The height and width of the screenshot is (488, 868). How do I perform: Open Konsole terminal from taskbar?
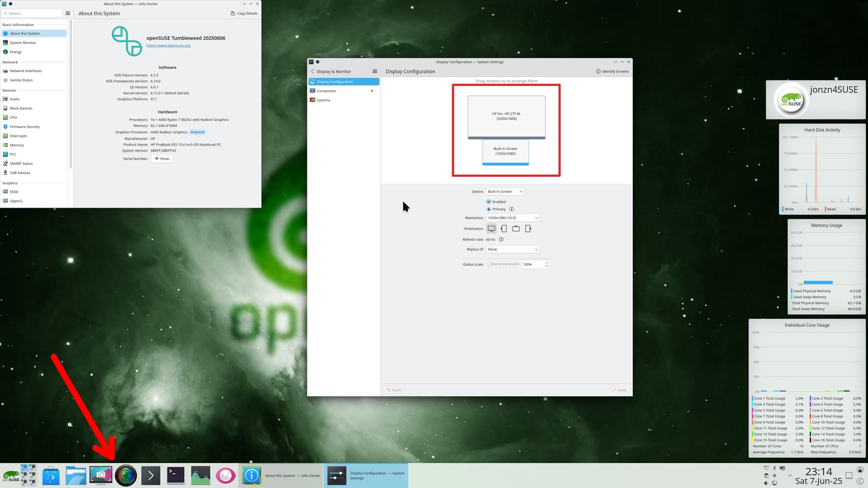[x=175, y=475]
